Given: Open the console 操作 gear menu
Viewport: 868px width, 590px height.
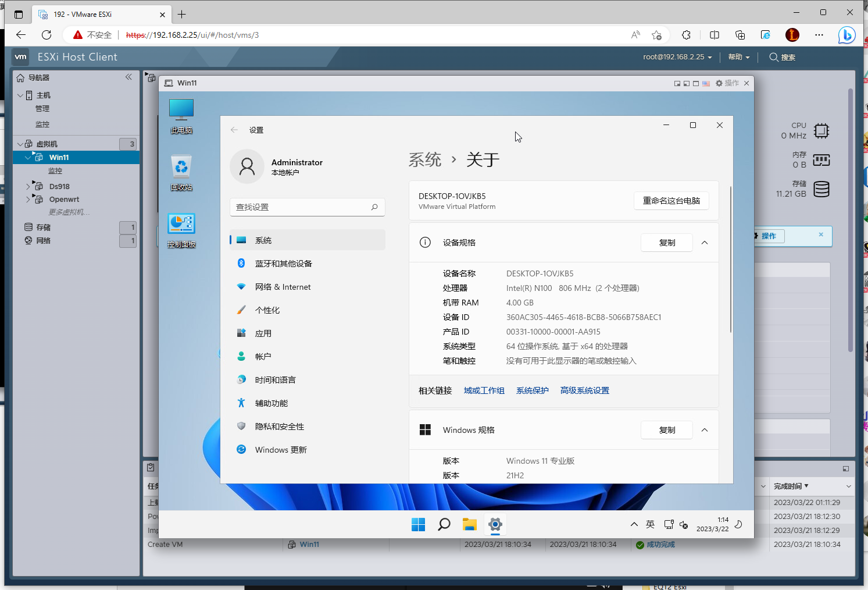Looking at the screenshot, I should (x=727, y=83).
